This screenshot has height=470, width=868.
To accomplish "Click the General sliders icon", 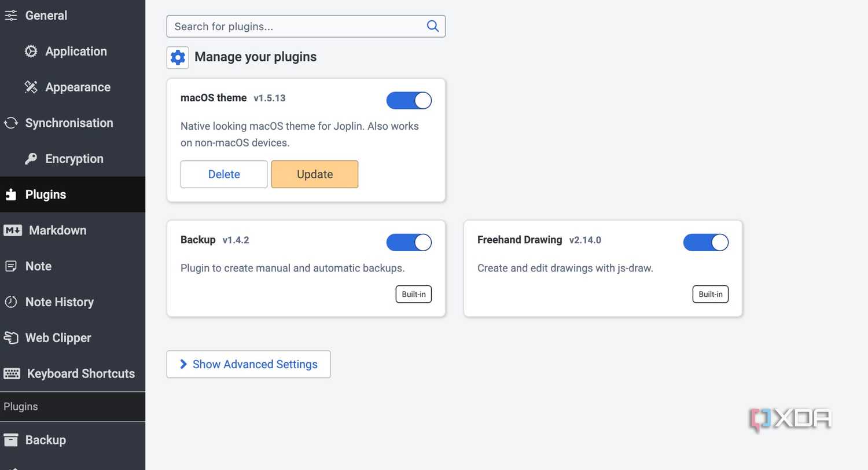I will pos(10,16).
